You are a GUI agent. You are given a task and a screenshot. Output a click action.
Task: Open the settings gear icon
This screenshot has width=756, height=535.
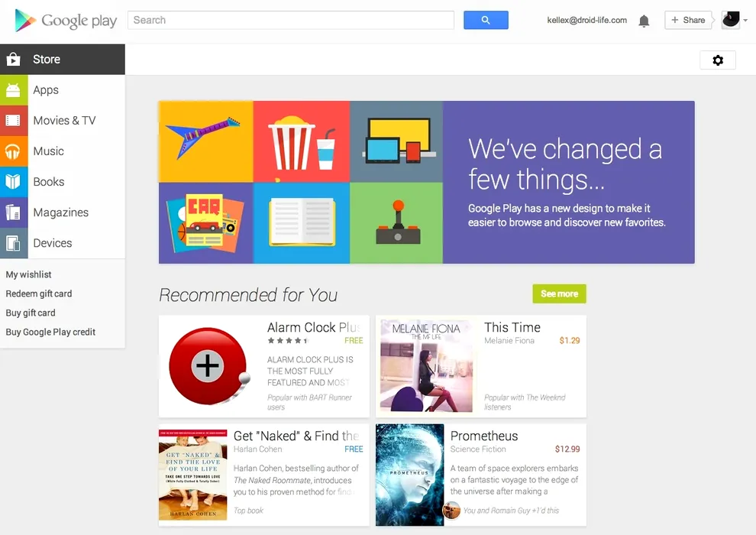[717, 60]
